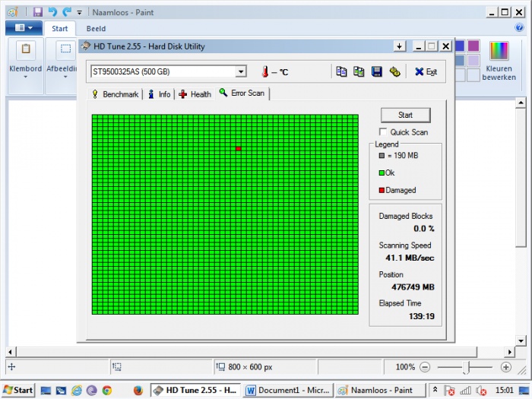Viewport: 532px width, 399px height.
Task: Click the 139:19 elapsed time value
Action: coord(421,316)
